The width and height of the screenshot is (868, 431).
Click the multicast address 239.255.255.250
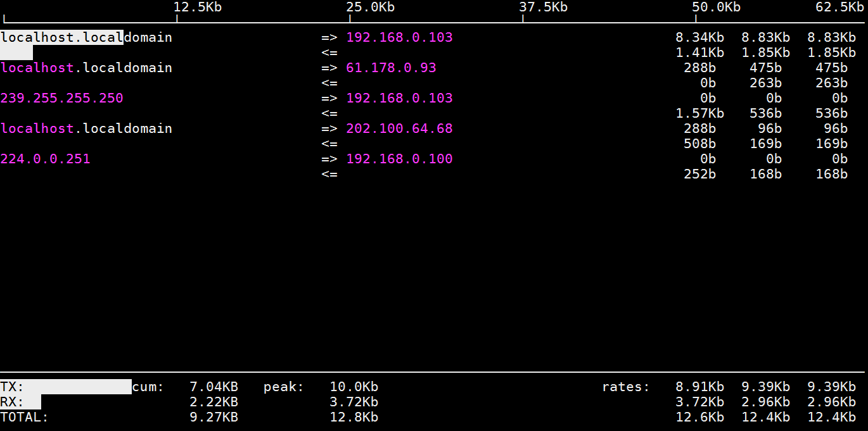62,98
